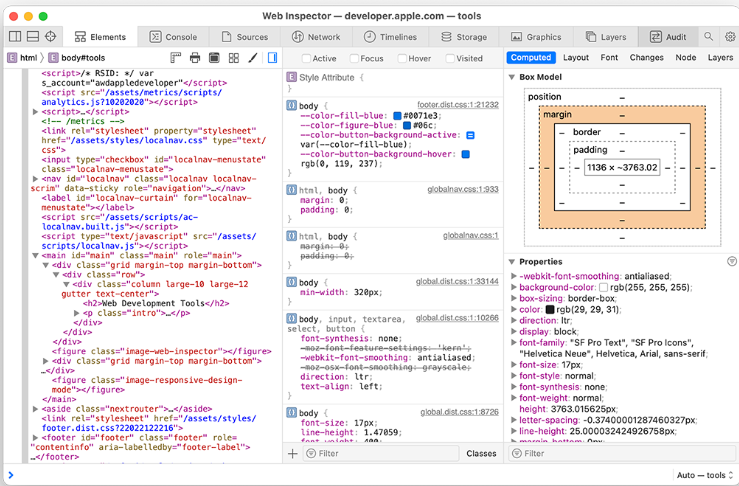Click the element selection crosshair icon
739x486 pixels.
tap(51, 37)
